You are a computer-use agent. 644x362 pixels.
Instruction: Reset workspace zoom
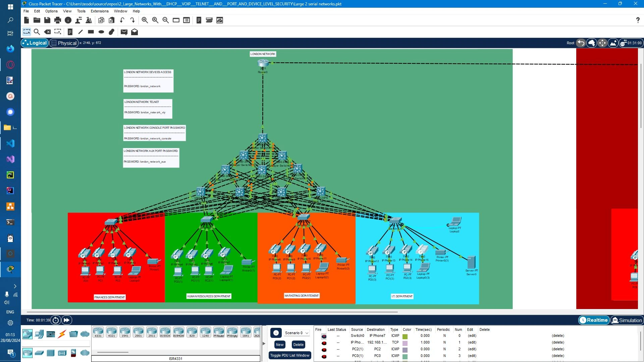click(155, 20)
